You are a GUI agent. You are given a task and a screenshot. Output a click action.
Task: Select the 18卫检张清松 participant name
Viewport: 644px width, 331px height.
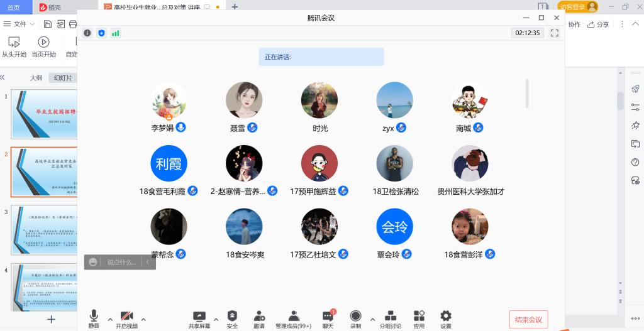coord(396,192)
